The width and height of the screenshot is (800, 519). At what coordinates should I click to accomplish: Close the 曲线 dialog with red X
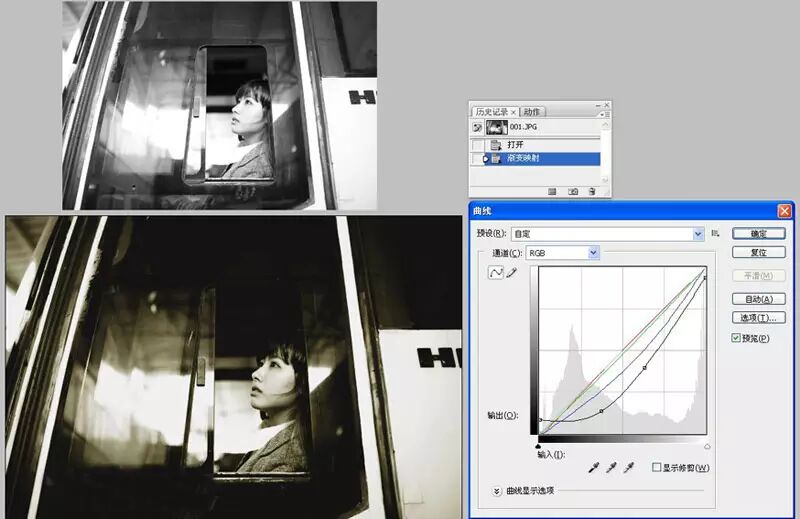pos(785,211)
